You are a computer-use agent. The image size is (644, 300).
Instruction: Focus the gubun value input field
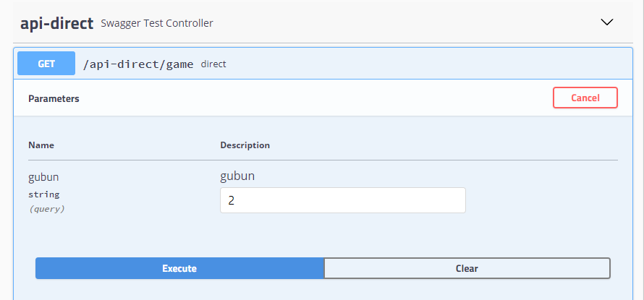click(343, 200)
